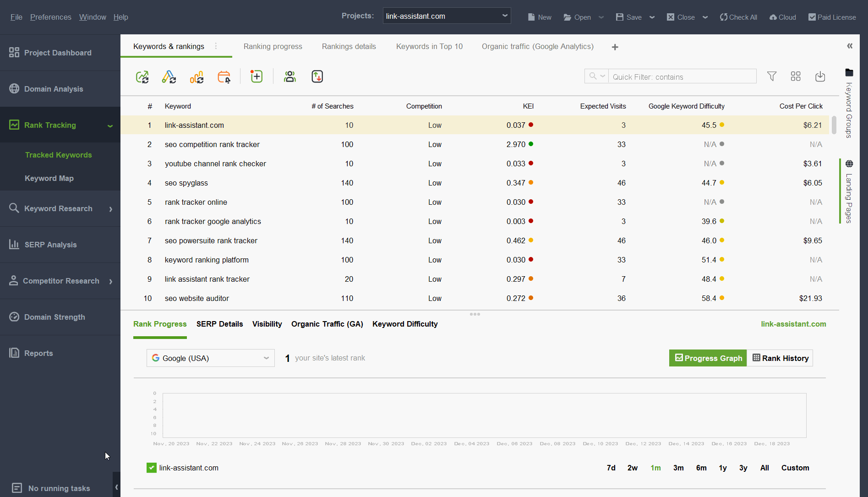Switch to Rank History view

coord(780,358)
